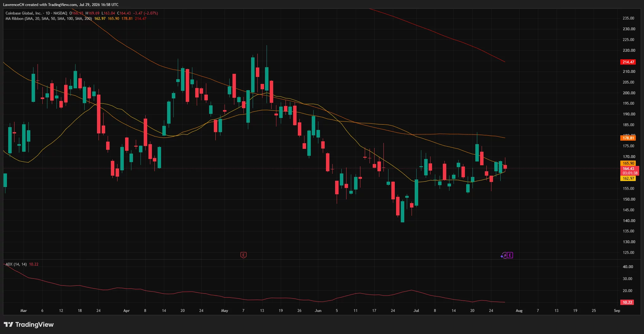
Task: Click the 30.00 tick on ADX axis
Action: click(628, 279)
